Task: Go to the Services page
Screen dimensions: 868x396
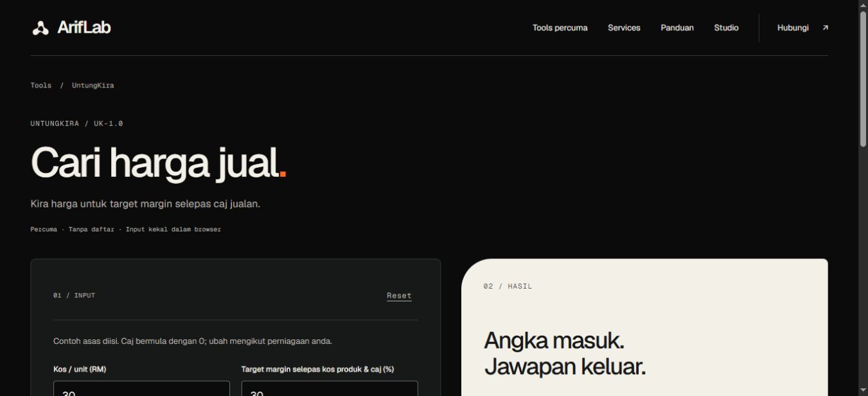Action: tap(624, 28)
